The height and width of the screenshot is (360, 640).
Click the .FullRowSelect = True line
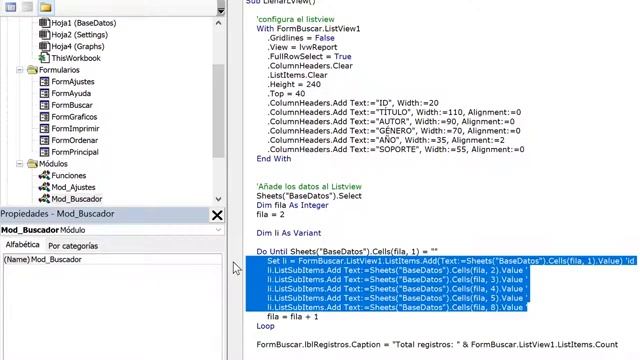coord(309,56)
